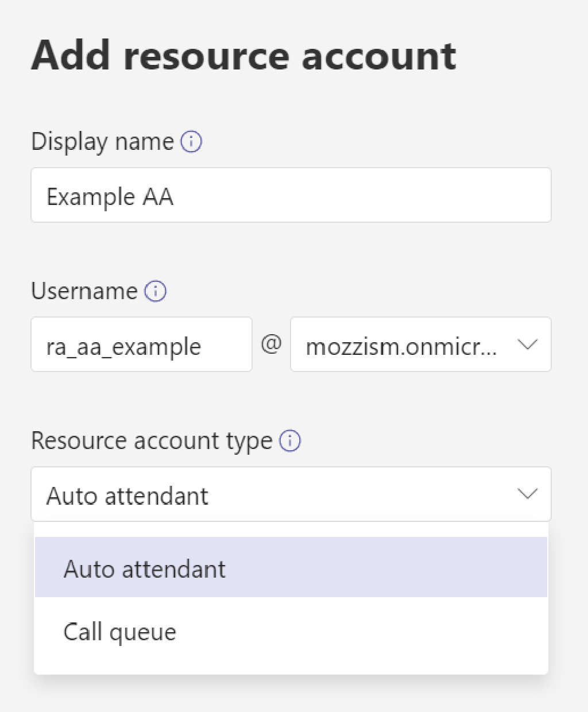The image size is (588, 712).
Task: Click the info circle beside Resource account type
Action: (x=291, y=441)
